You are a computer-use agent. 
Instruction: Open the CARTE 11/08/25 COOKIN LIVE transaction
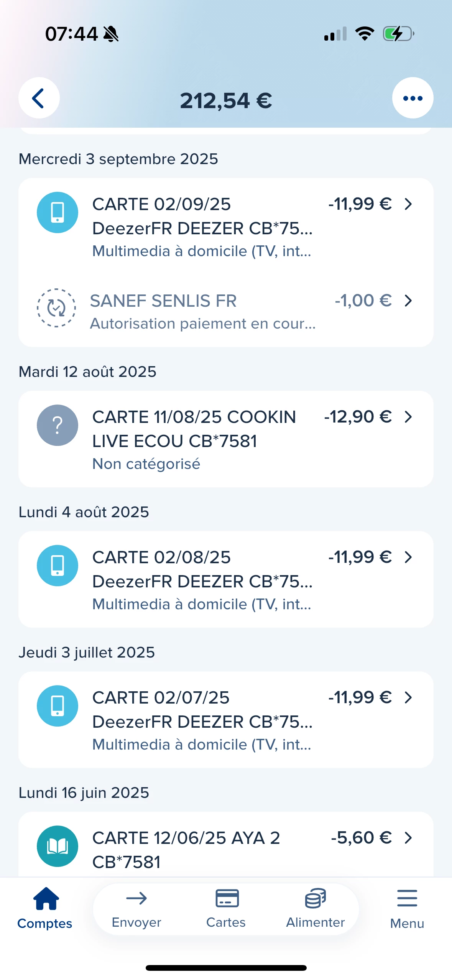[x=194, y=429]
